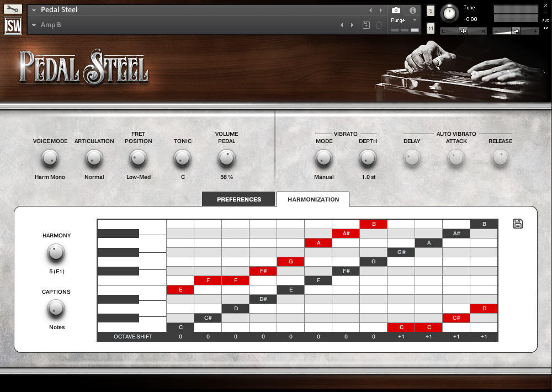Expand the Amp B snapshot row
The image size is (552, 392).
34,25
